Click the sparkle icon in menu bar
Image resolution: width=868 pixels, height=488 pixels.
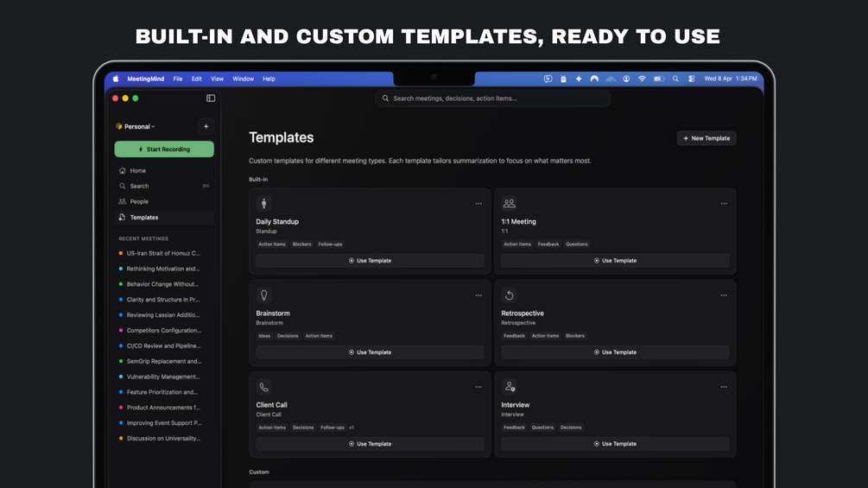point(579,79)
